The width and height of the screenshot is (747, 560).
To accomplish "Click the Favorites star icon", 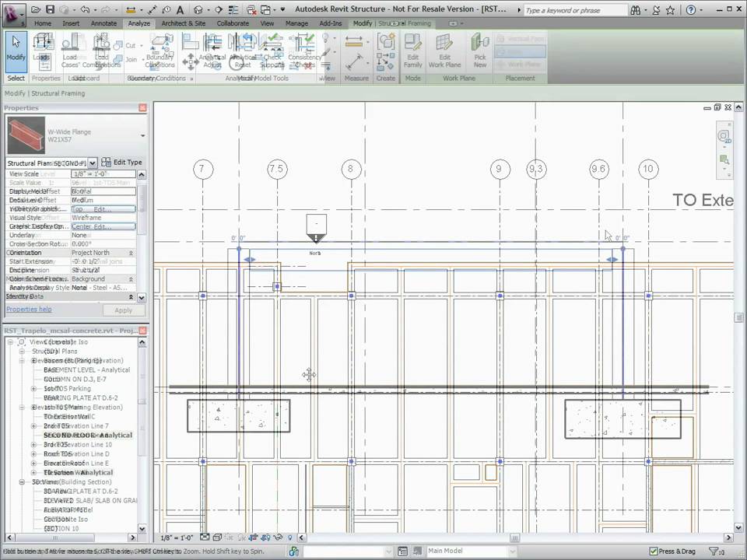I will pos(670,10).
